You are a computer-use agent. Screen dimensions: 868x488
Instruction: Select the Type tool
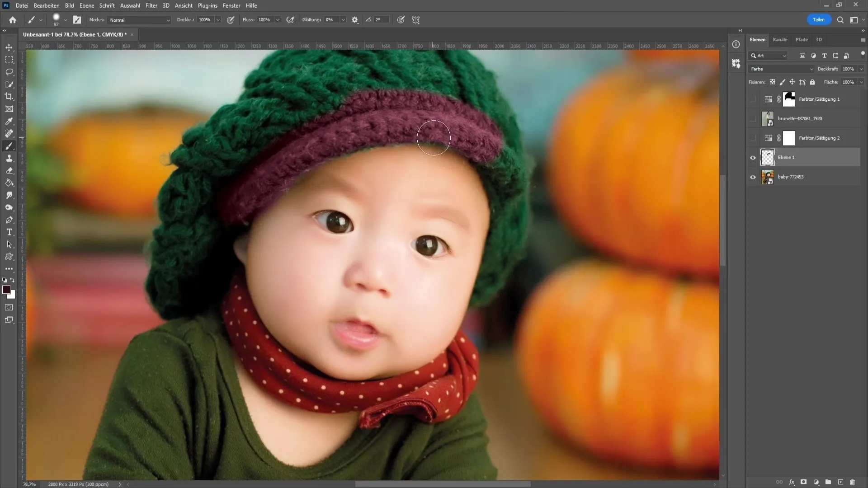pos(9,232)
